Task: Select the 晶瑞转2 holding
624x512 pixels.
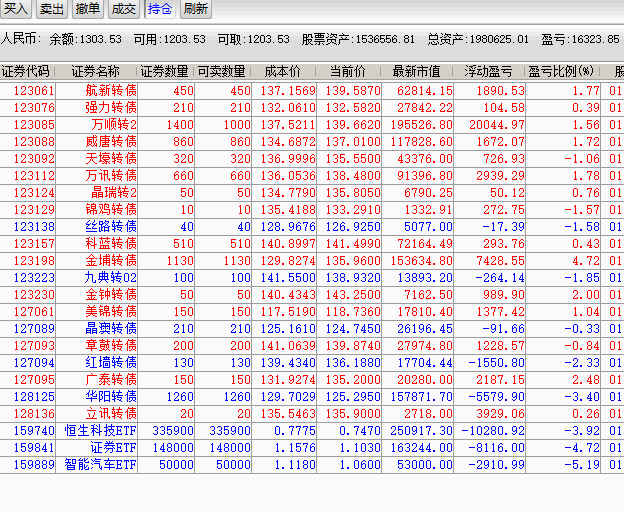Action: pos(114,193)
